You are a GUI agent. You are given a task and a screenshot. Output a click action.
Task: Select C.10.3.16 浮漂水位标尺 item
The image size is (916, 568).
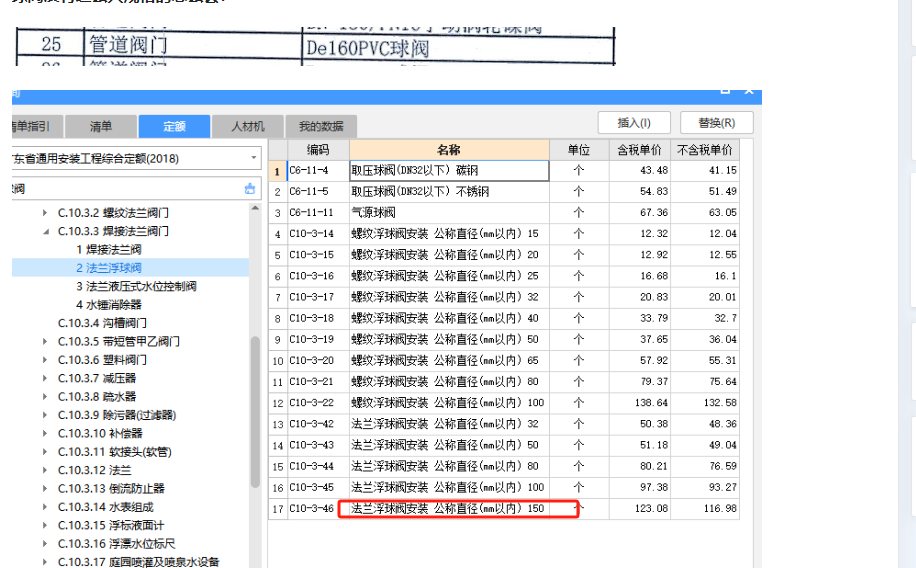116,543
